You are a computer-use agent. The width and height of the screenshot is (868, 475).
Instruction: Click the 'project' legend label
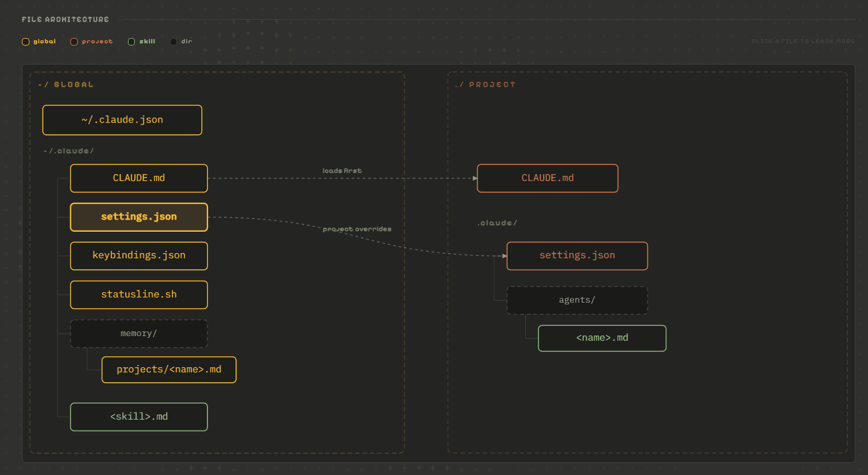point(97,42)
